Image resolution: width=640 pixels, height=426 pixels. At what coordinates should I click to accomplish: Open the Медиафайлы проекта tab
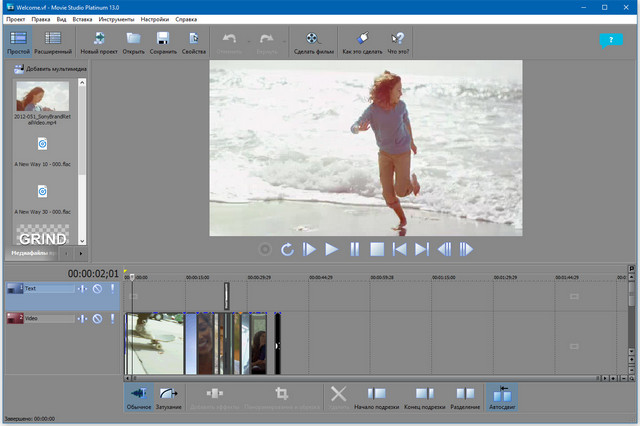click(x=32, y=253)
